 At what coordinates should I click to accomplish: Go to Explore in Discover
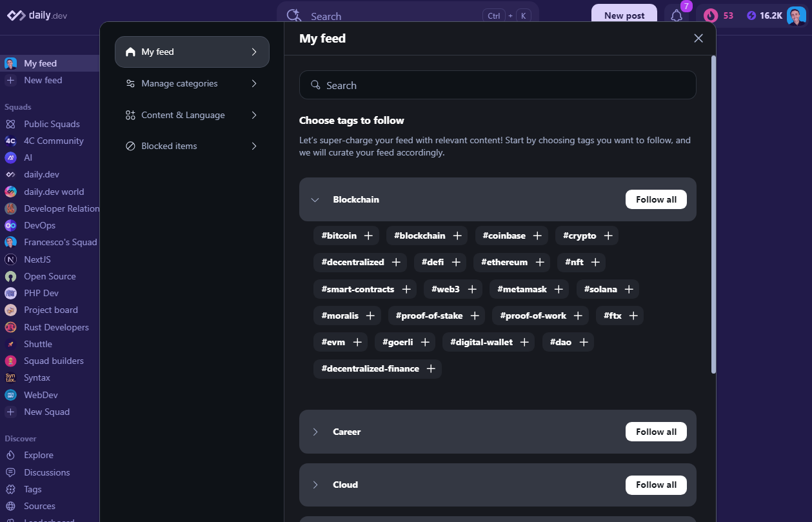(50, 455)
